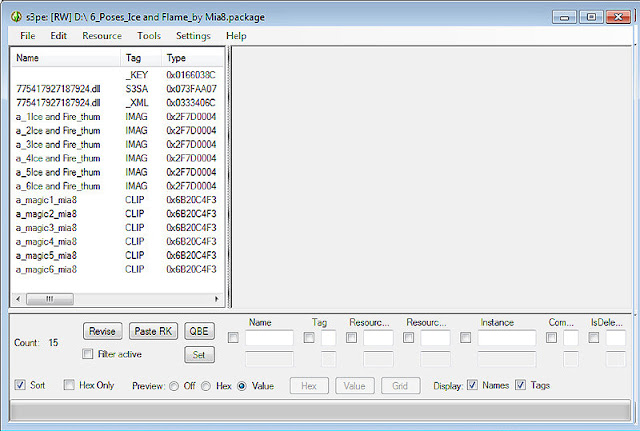Click the Tag filter input field
The height and width of the screenshot is (431, 640).
click(x=329, y=338)
